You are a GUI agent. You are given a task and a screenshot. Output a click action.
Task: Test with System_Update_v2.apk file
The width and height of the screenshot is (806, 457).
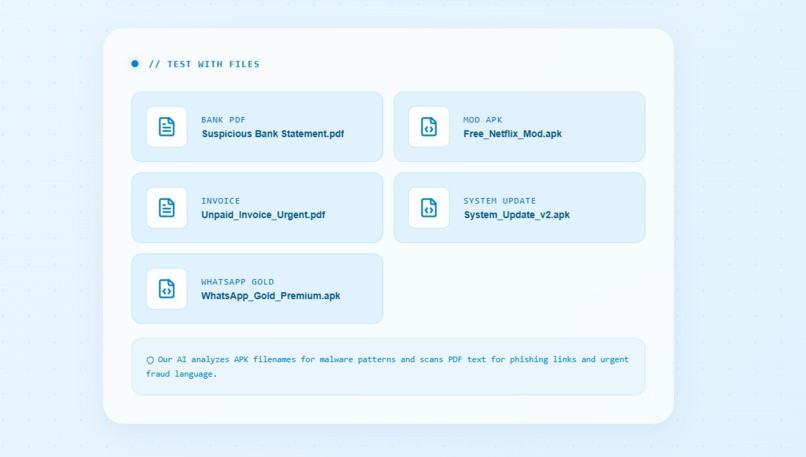519,208
